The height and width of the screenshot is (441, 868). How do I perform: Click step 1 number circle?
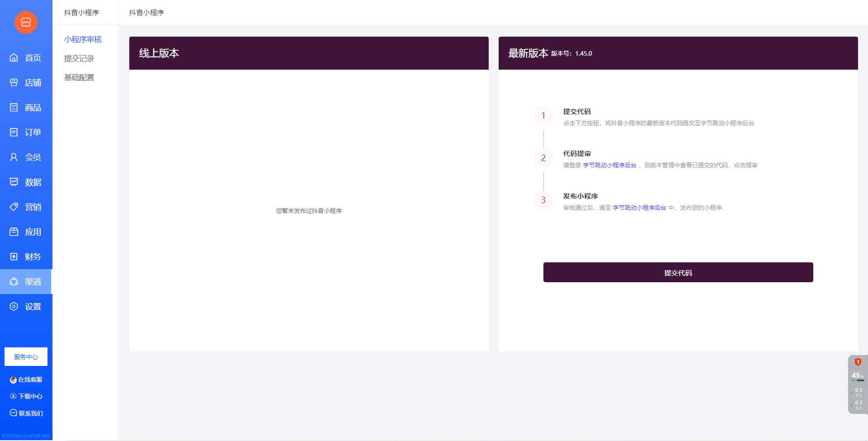(x=543, y=115)
